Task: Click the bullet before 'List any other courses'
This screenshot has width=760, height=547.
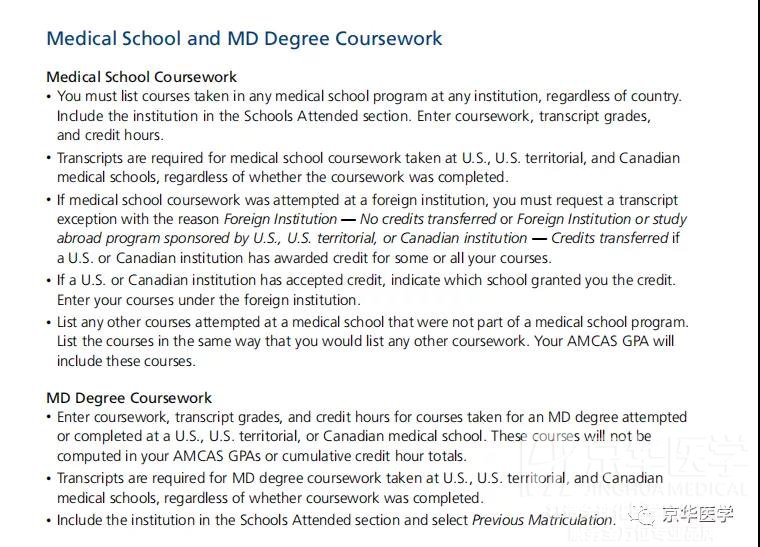Action: pos(48,322)
